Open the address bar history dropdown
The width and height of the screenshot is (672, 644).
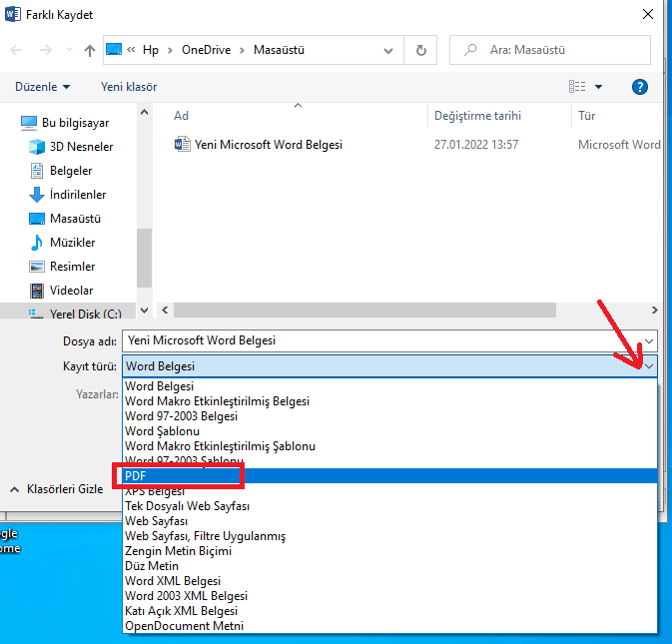[x=388, y=51]
